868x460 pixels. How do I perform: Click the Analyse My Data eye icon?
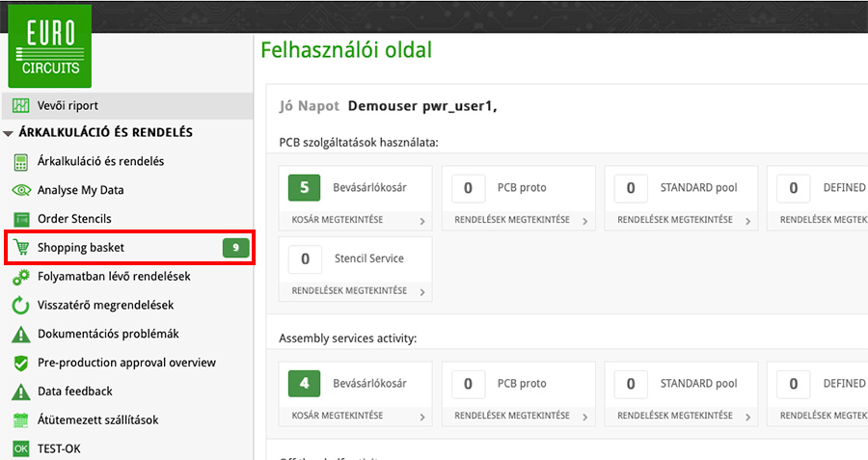tap(20, 190)
